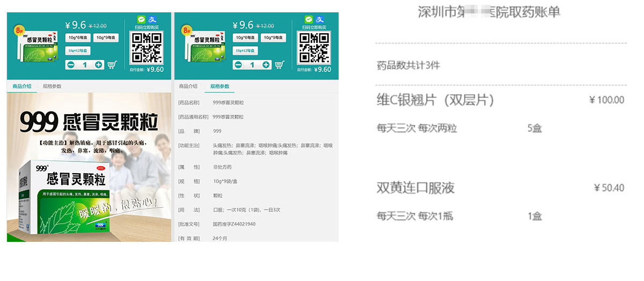644x281 pixels.
Task: Open product box thumbnail in specifications panel header
Action: point(205,47)
